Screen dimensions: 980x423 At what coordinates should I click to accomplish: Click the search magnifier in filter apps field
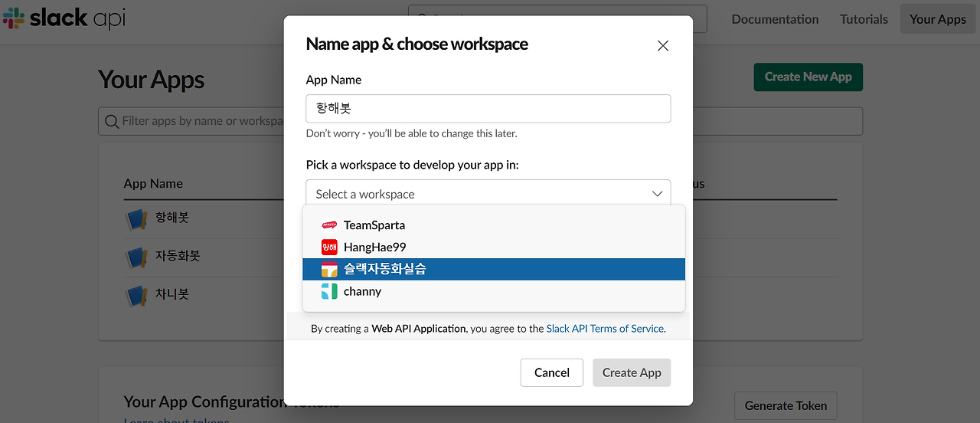coord(111,121)
